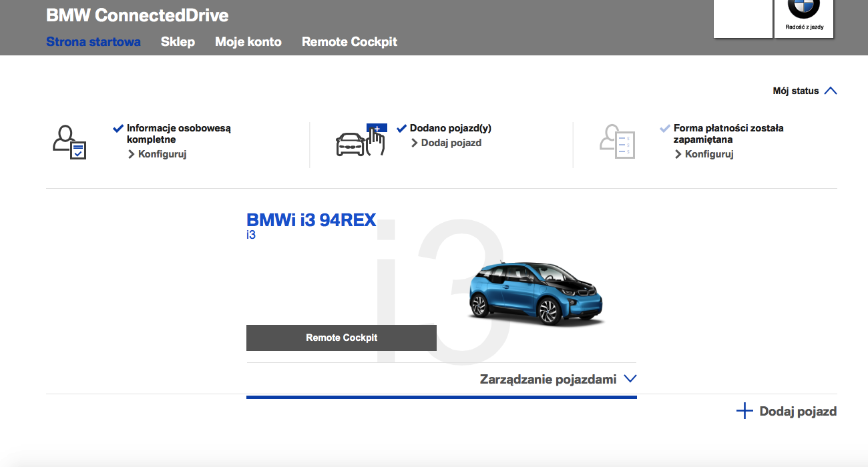Viewport: 868px width, 467px height.
Task: Click the add vehicle car icon
Action: (361, 140)
